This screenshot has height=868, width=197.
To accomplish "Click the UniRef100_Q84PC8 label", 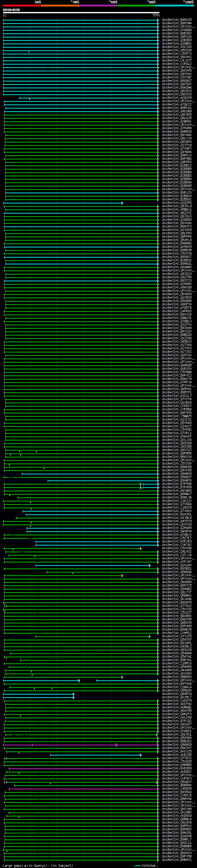I will (177, 694).
